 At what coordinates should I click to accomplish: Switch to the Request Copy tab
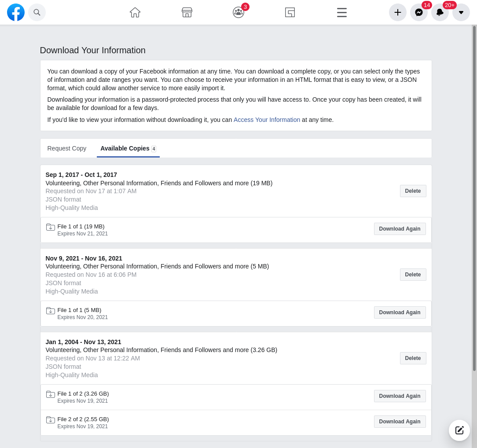pos(67,148)
